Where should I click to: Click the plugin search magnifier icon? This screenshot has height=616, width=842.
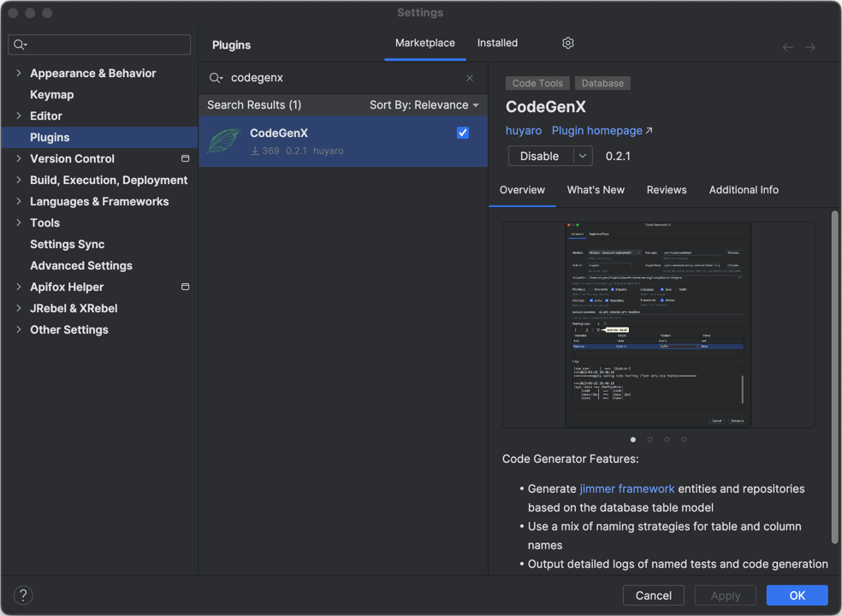[x=216, y=78]
